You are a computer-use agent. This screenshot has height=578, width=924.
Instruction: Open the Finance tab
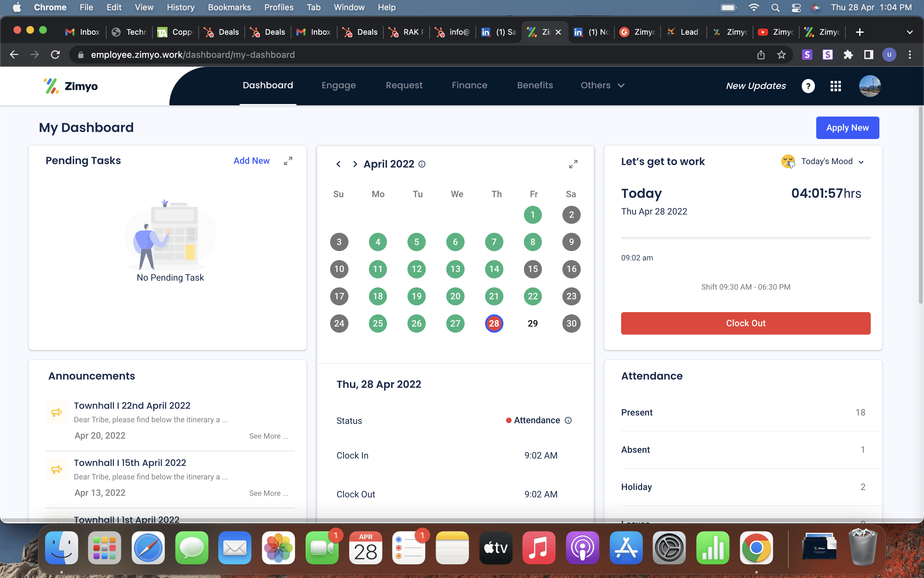tap(469, 85)
